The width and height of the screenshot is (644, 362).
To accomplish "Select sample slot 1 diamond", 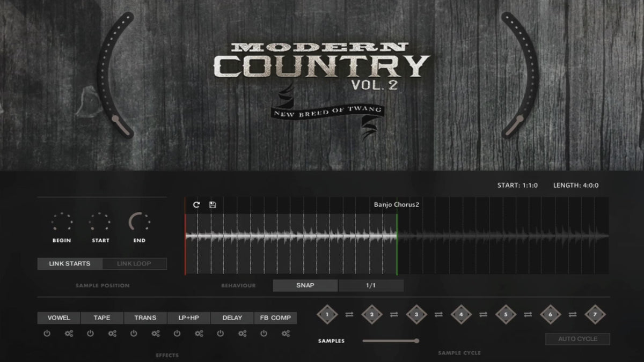I will click(x=327, y=315).
